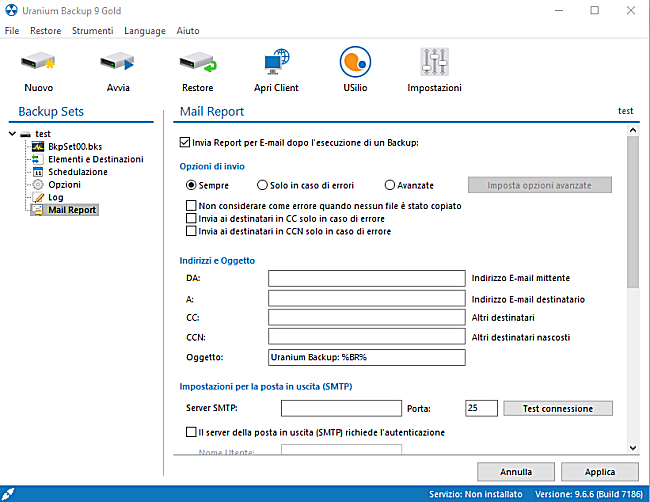Click into the CC recipients field

pos(366,318)
